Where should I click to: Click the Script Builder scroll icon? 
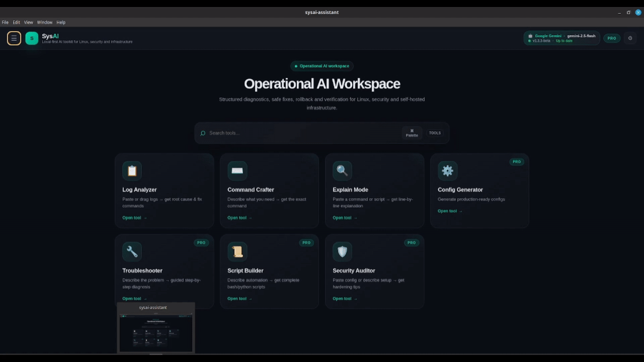pos(237,252)
